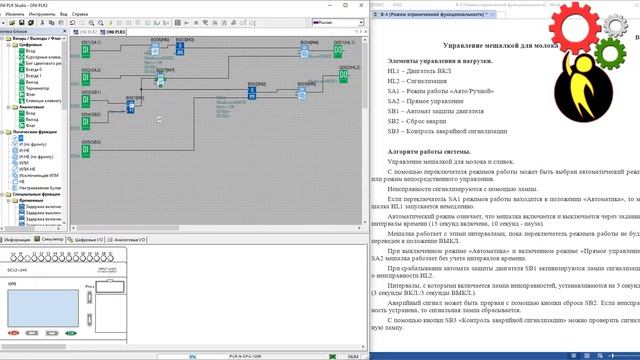640x360 pixels.
Task: Click the Save All toolbar icon
Action: click(31, 23)
